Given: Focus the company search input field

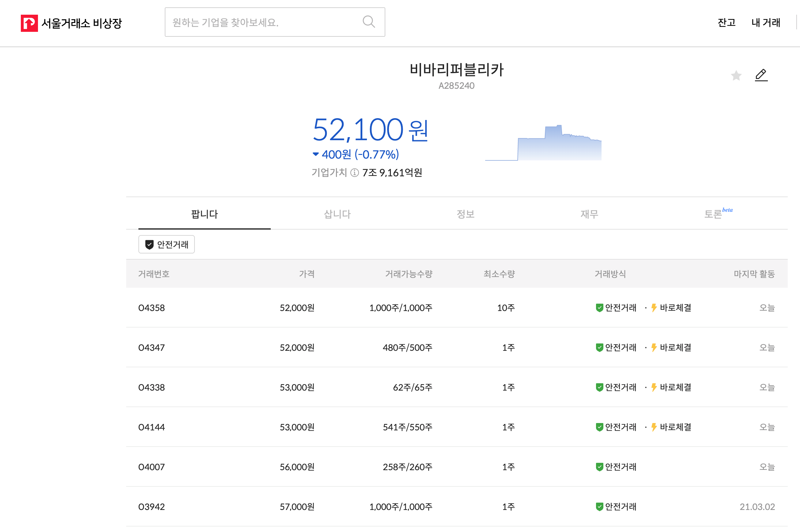Looking at the screenshot, I should tap(275, 22).
